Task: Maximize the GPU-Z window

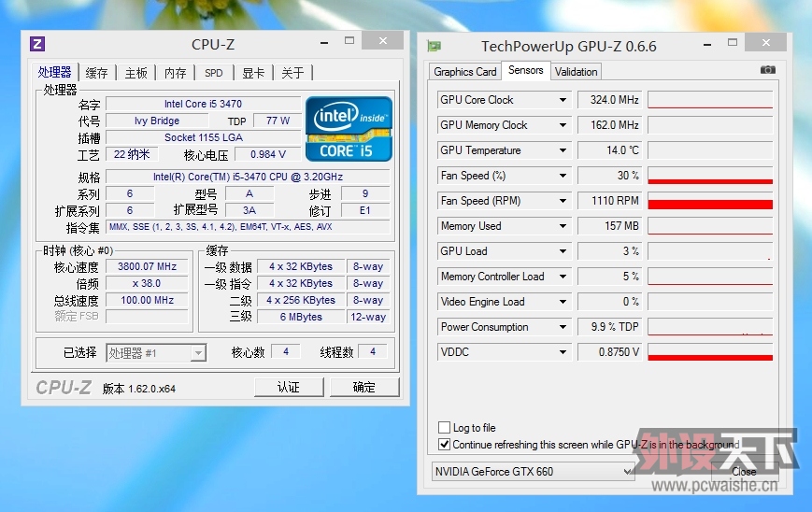Action: pos(733,42)
